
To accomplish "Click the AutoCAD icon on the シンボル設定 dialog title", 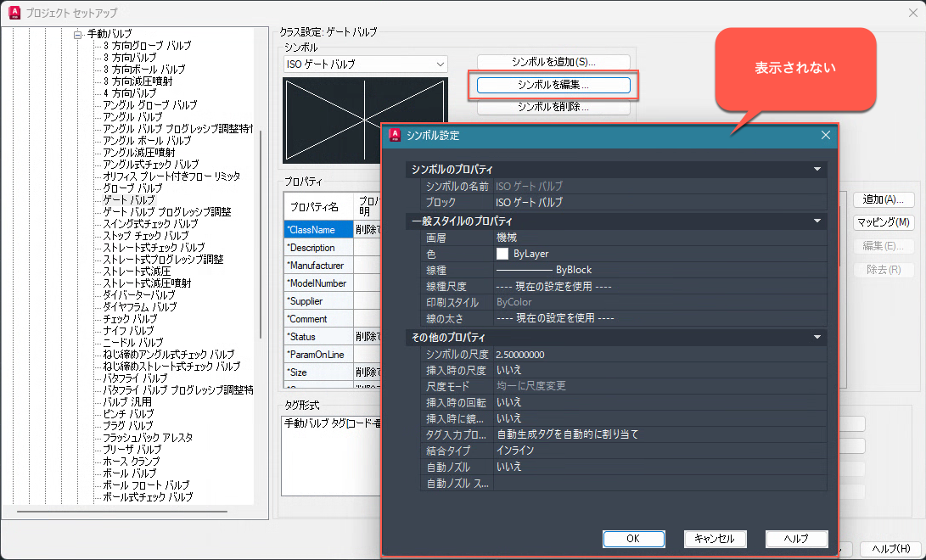I will click(393, 135).
